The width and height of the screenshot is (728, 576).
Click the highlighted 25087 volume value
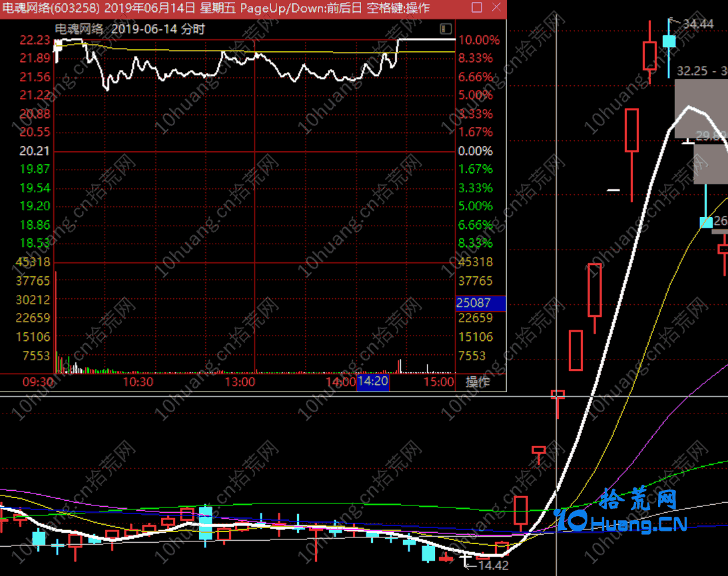pyautogui.click(x=481, y=303)
